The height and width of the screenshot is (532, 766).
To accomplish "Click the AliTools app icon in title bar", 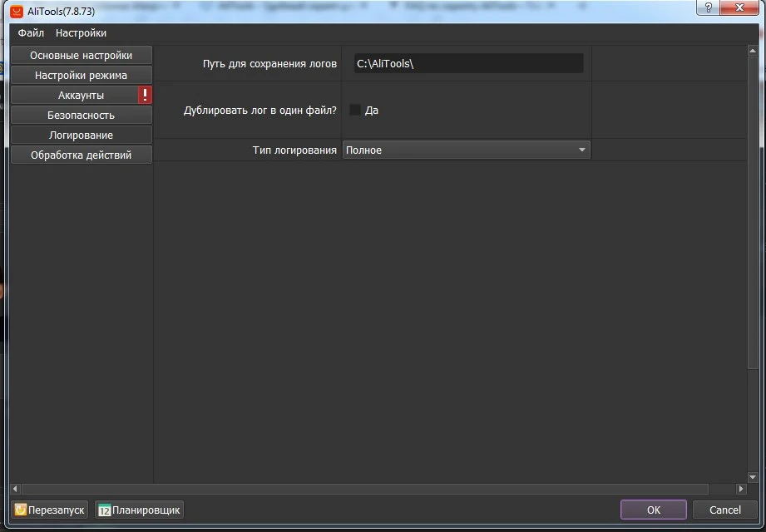I will tap(17, 12).
